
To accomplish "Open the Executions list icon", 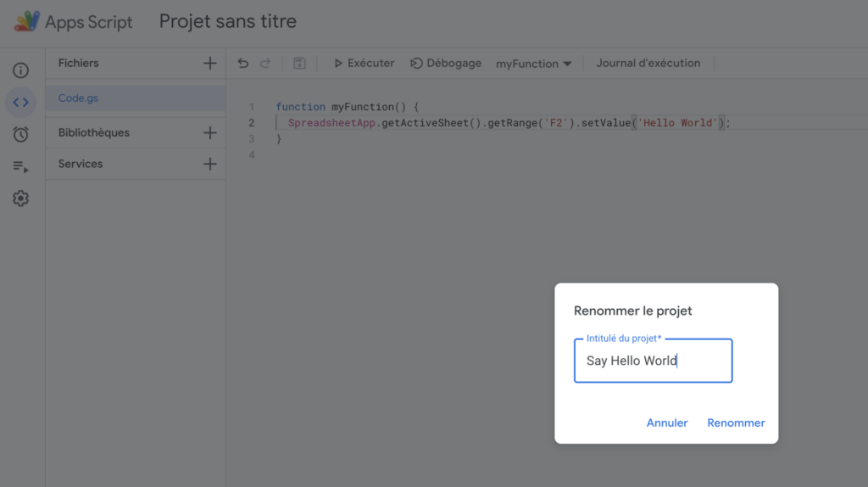I will point(20,166).
